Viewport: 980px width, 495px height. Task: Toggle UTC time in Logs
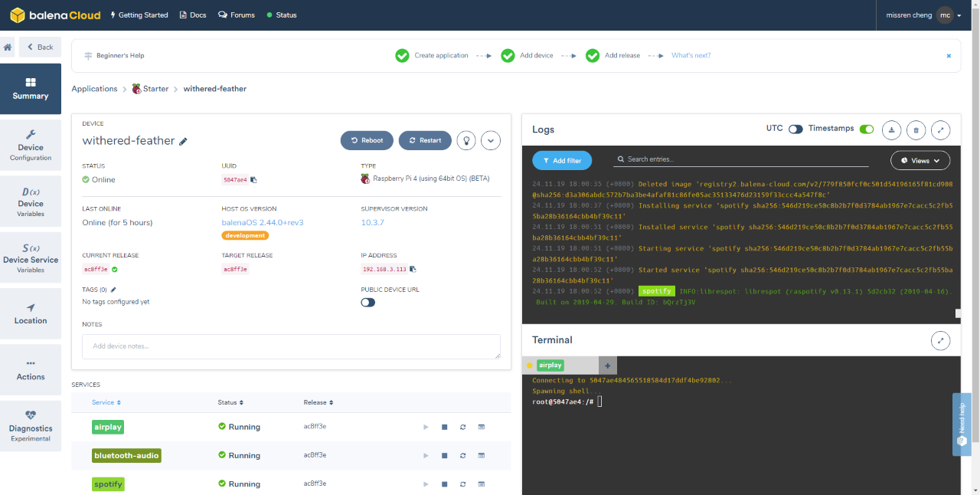click(x=795, y=129)
